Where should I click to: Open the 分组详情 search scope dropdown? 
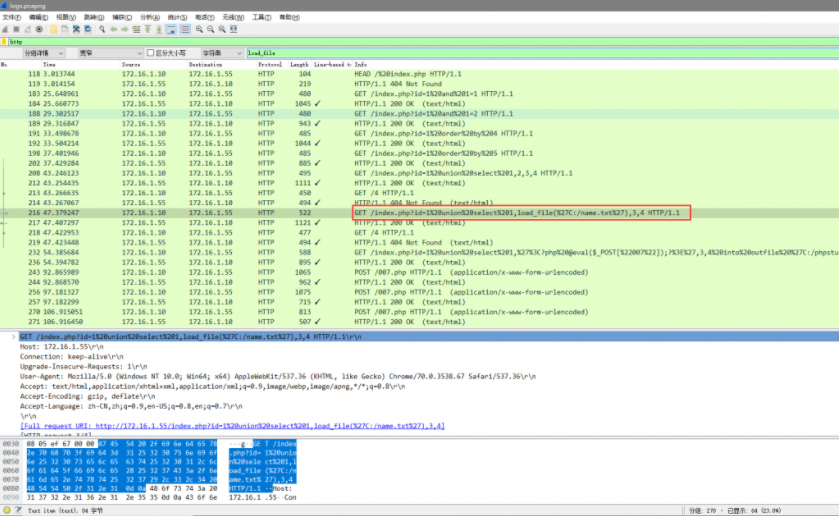click(x=44, y=53)
